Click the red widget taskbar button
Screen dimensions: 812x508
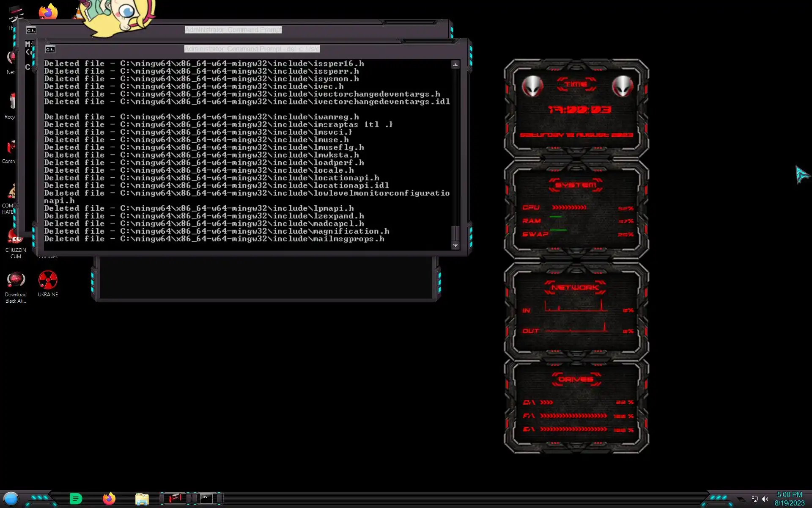(175, 498)
